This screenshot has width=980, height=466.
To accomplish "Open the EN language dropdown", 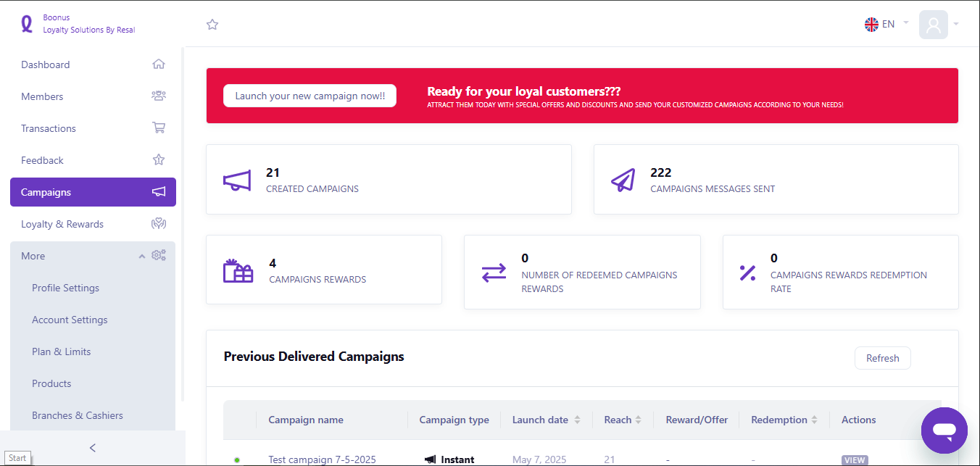I will coord(886,24).
